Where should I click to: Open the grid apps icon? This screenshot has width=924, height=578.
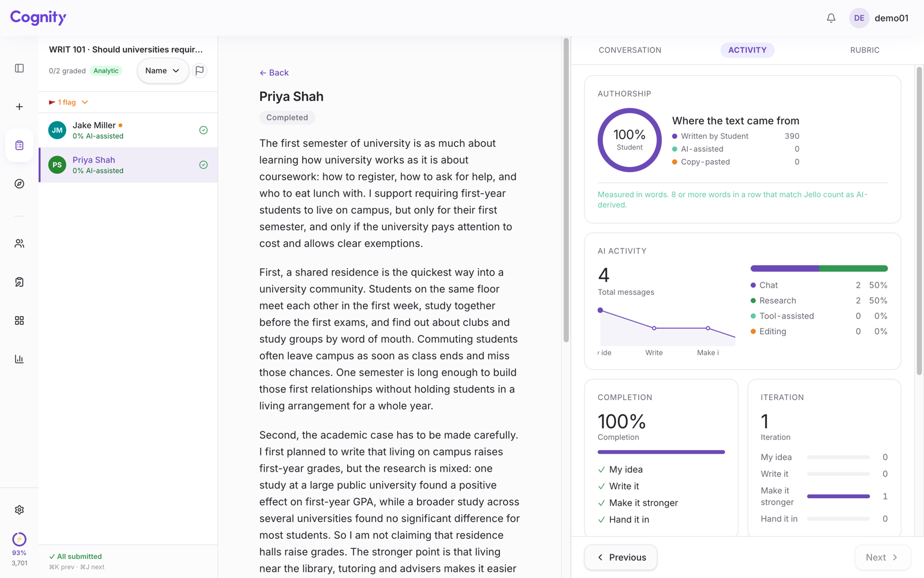point(19,320)
